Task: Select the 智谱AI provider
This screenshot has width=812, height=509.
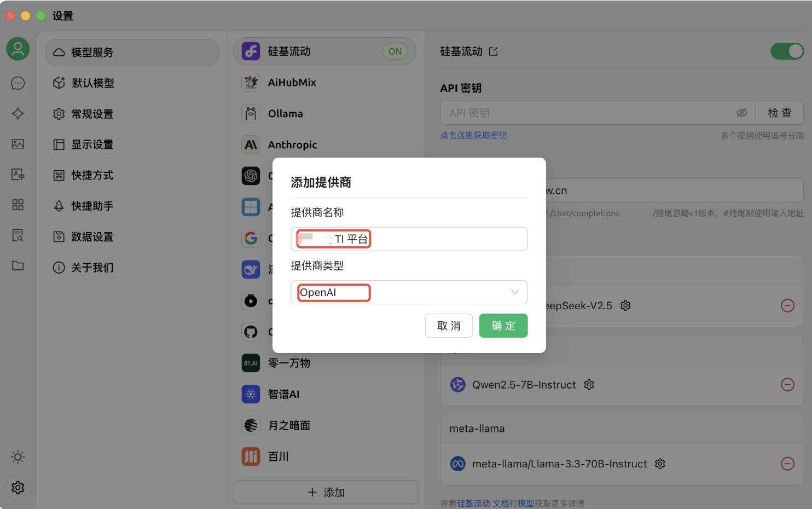Action: (x=325, y=394)
